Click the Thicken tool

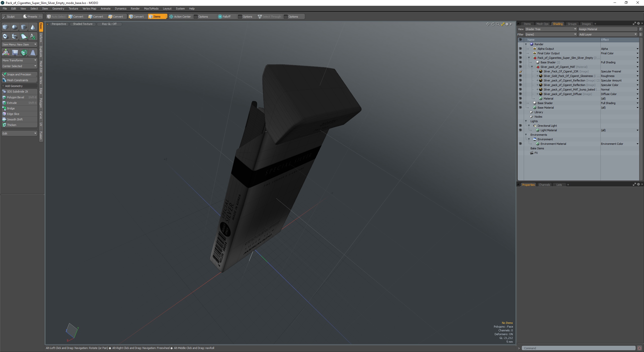(19, 125)
